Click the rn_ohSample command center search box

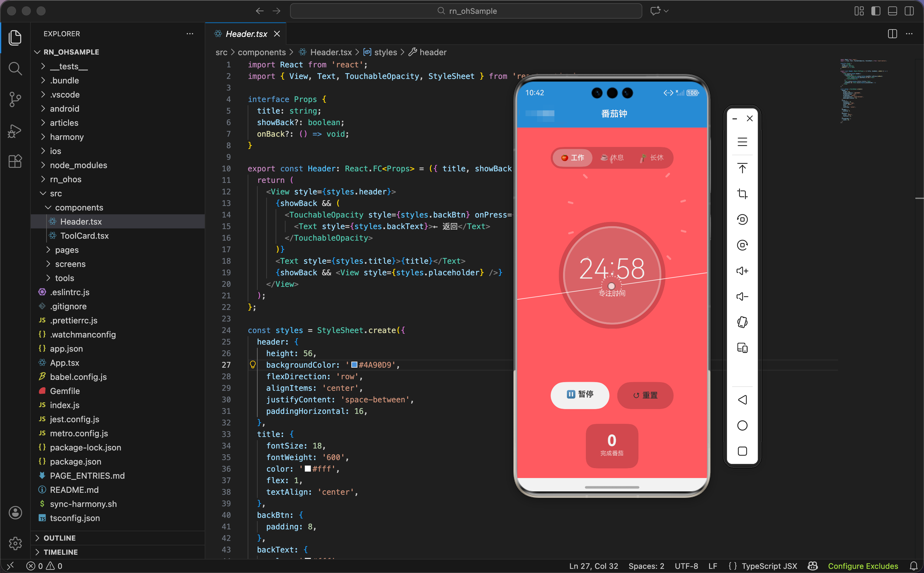coord(466,11)
